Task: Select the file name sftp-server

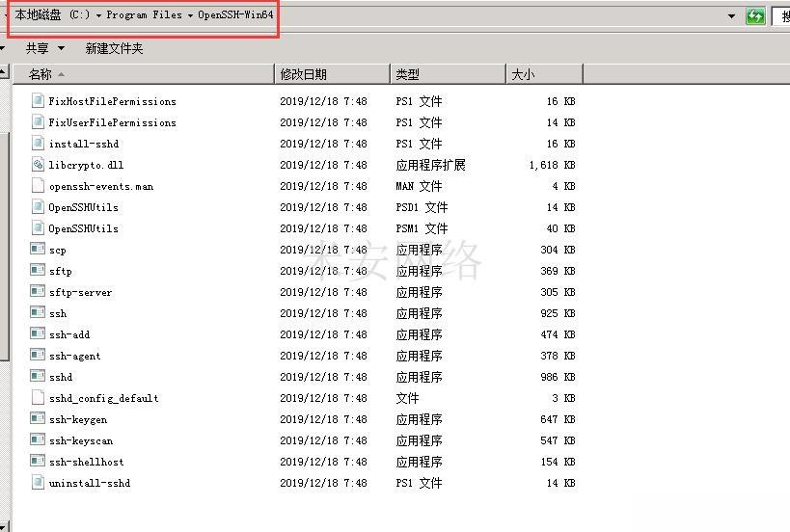Action: click(81, 292)
